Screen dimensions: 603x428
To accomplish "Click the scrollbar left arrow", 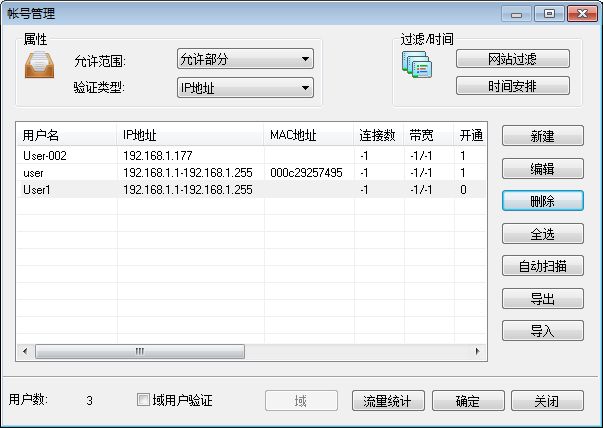I will pyautogui.click(x=25, y=351).
